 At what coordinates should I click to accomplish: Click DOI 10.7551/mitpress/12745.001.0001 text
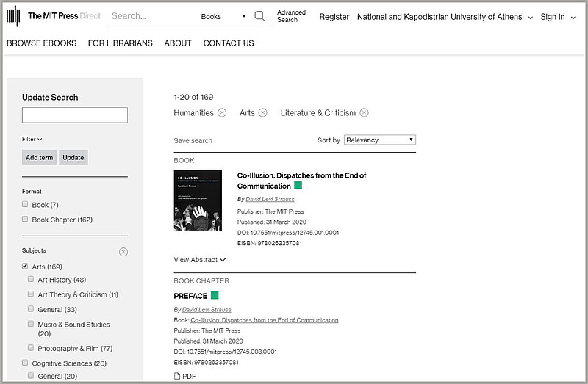(288, 233)
